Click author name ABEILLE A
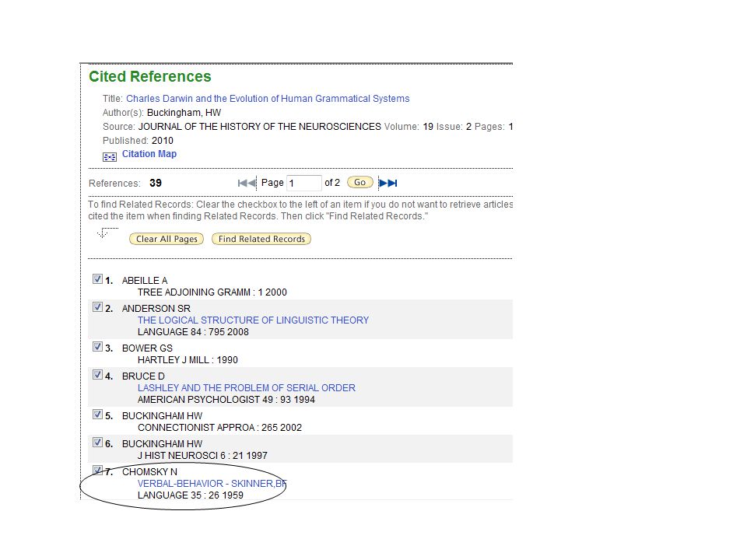 tap(145, 281)
